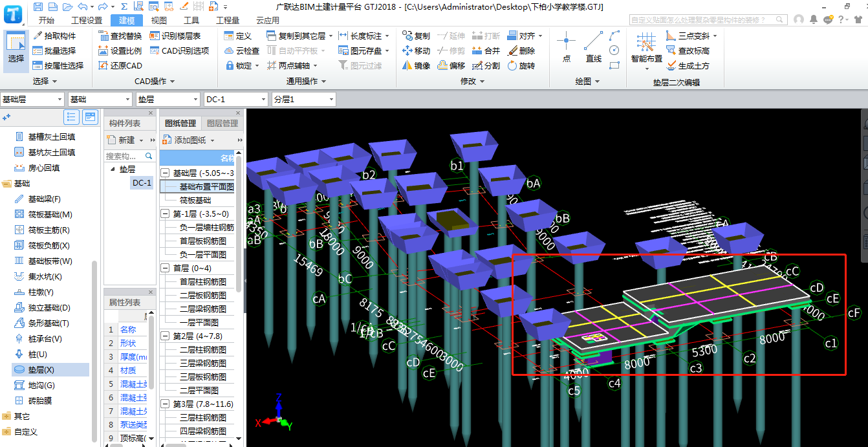
Task: Open the 分层1 layer dropdown
Action: 331,100
